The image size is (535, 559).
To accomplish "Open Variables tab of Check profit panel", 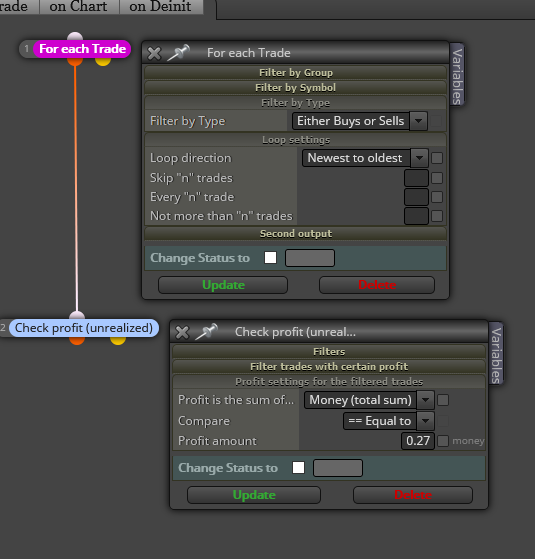I will click(x=497, y=354).
